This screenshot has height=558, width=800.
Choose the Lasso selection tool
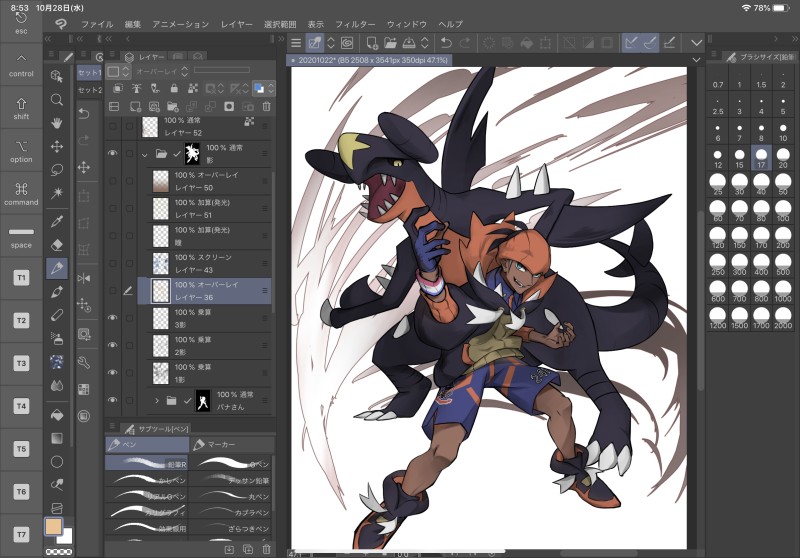57,169
